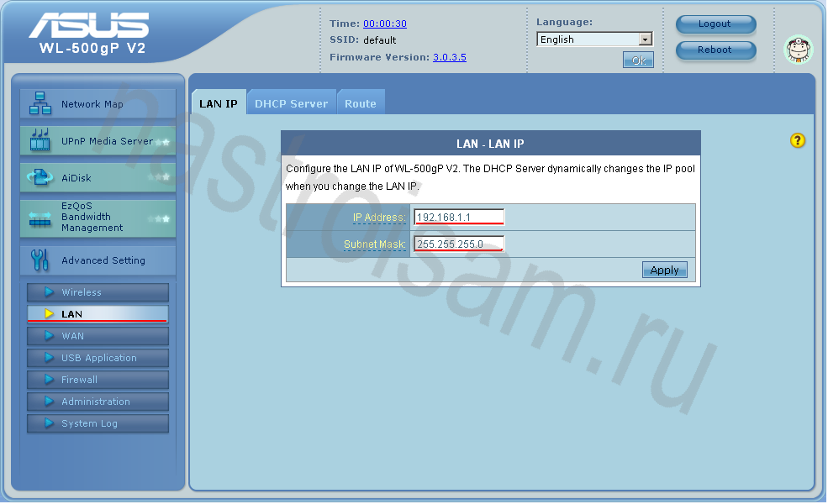Click the arrow icon beside Firewall
This screenshot has height=504, width=828.
pyautogui.click(x=49, y=380)
